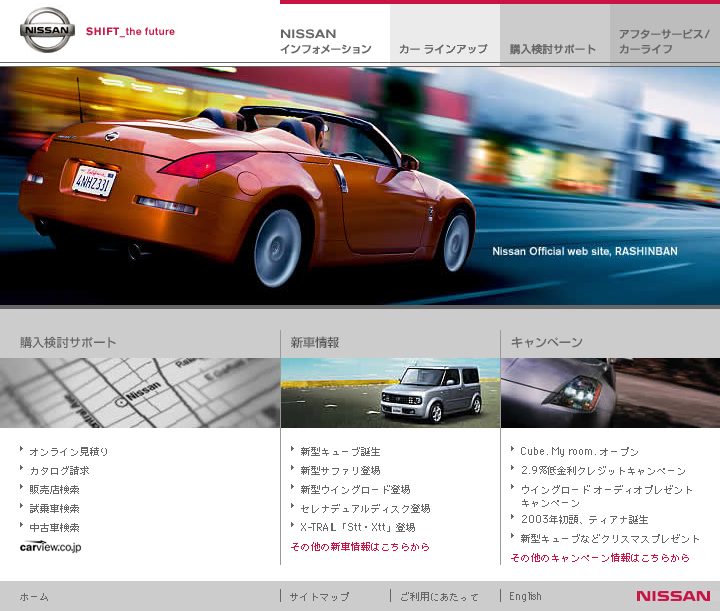Open 新型サファリ登場 link
Viewport: 720px width, 611px height.
click(x=340, y=471)
